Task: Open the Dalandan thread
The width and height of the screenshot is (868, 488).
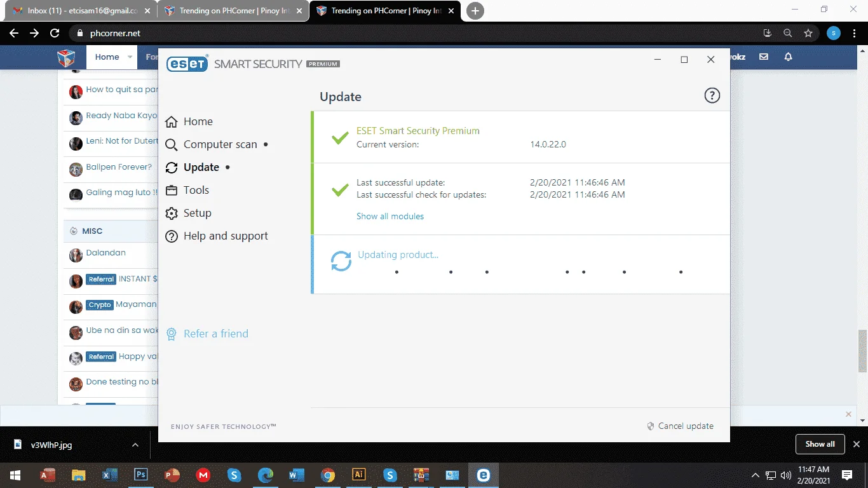Action: tap(105, 252)
